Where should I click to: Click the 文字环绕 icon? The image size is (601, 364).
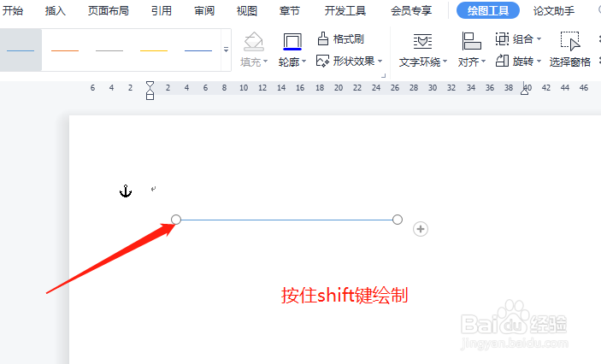(423, 41)
